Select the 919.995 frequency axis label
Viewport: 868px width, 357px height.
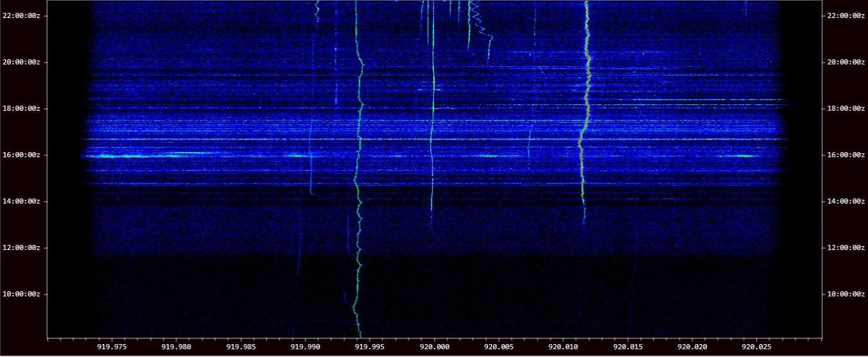coord(370,346)
